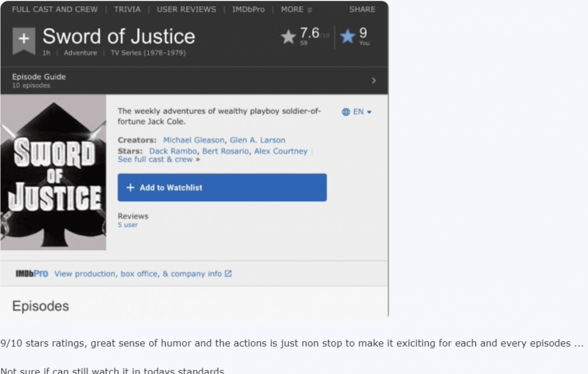The height and width of the screenshot is (374, 588).
Task: Click the weekly adventures plot summary text
Action: [219, 116]
